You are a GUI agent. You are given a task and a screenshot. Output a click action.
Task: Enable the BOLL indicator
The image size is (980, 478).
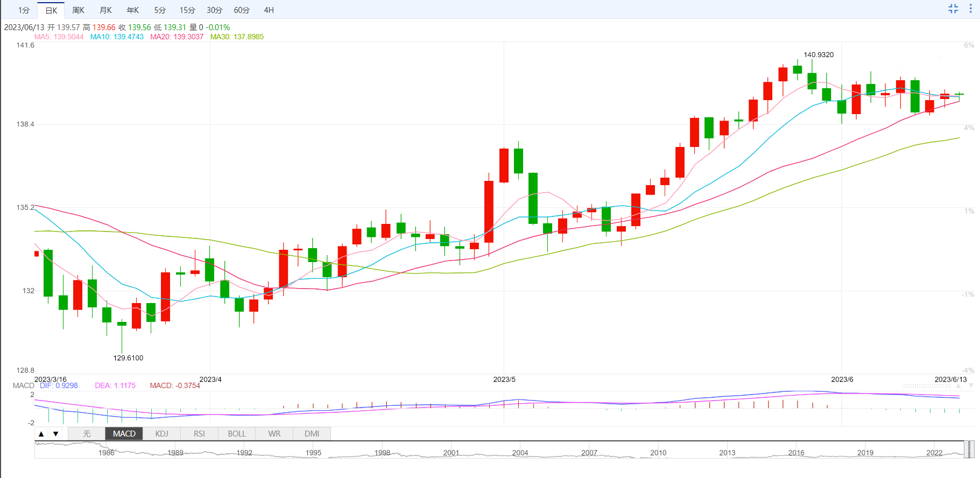pos(237,434)
